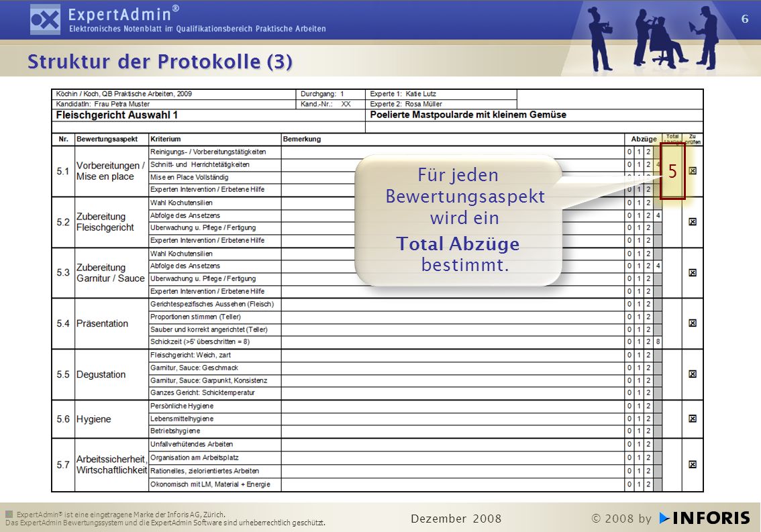Viewport: 761px width, 532px height.
Task: Click the slide number 6
Action: 744,19
